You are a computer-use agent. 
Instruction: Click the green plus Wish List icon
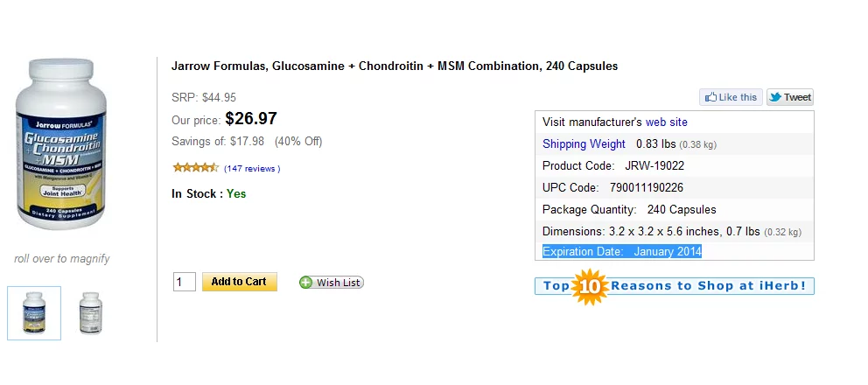(305, 282)
